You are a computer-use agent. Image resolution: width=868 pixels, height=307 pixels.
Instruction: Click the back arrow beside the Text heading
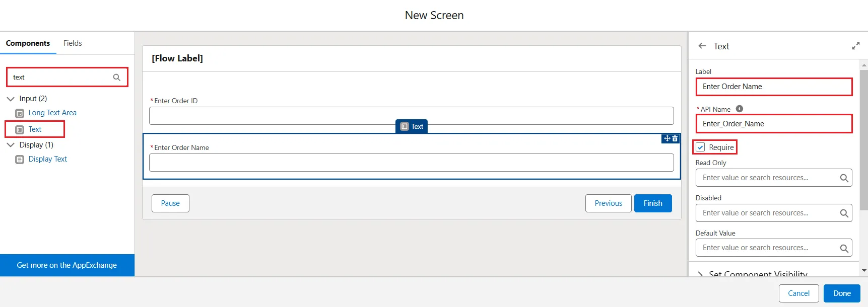tap(702, 46)
